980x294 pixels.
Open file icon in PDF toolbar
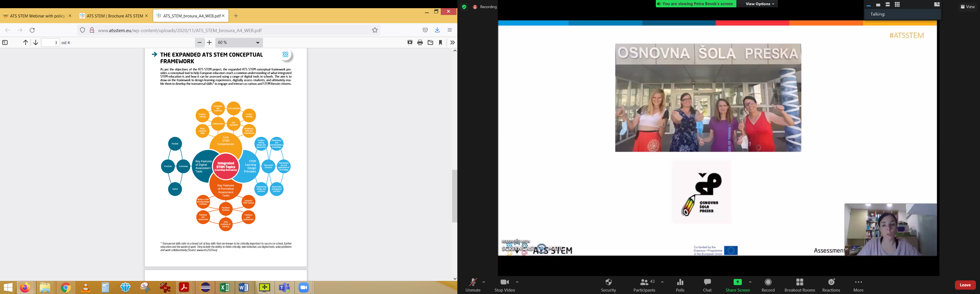(x=430, y=42)
